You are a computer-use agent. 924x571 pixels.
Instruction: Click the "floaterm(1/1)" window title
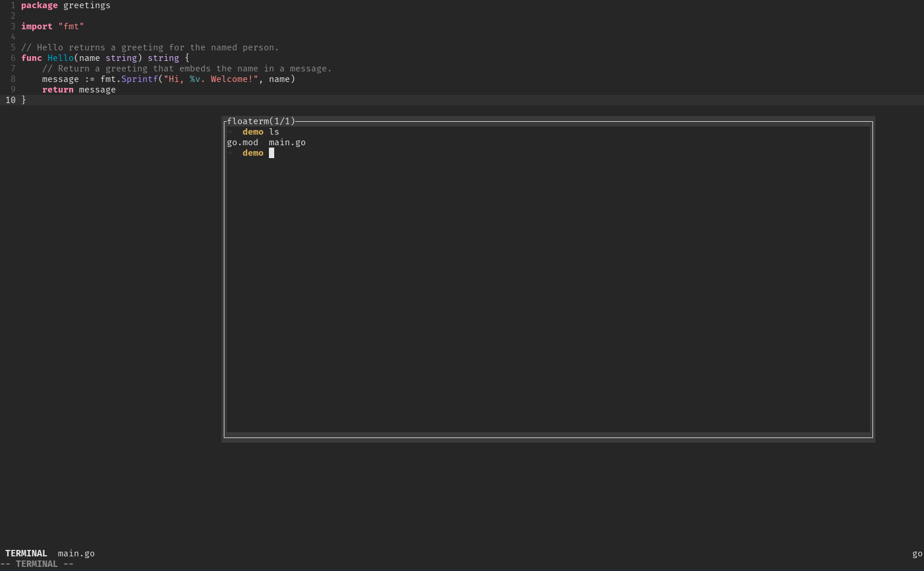261,121
